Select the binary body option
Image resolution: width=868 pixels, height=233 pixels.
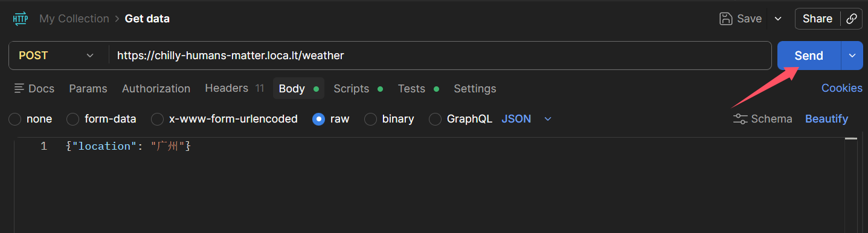tap(370, 119)
